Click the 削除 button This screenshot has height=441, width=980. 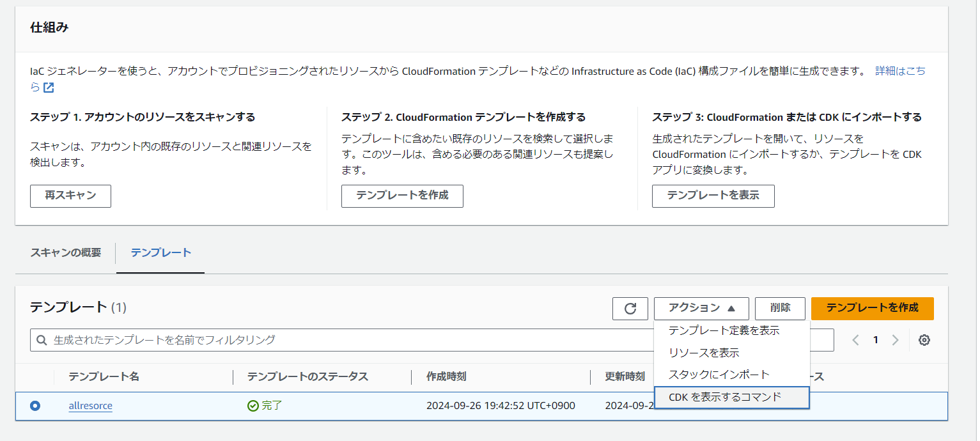pyautogui.click(x=780, y=308)
